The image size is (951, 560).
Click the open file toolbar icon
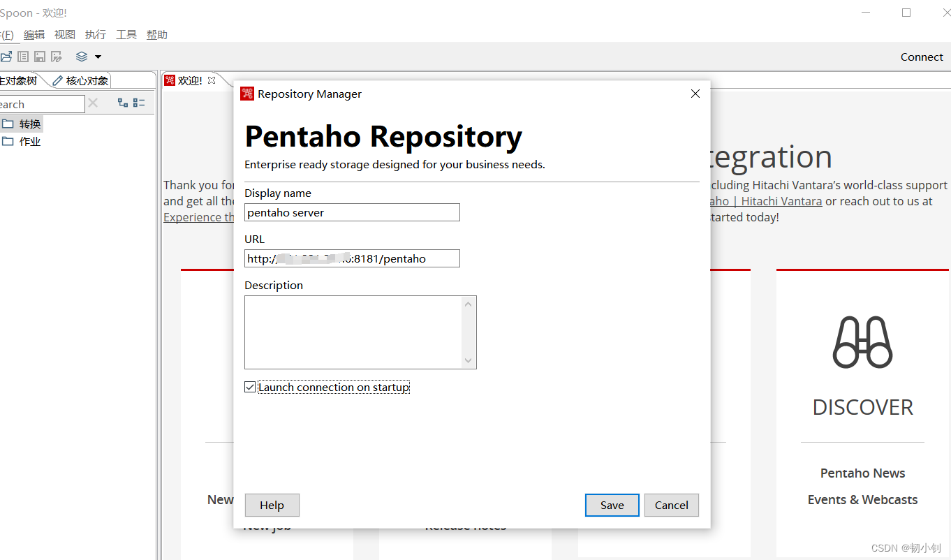[x=6, y=57]
